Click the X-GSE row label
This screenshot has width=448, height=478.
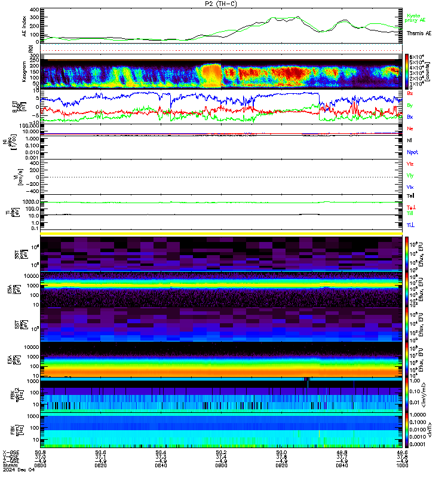11,453
